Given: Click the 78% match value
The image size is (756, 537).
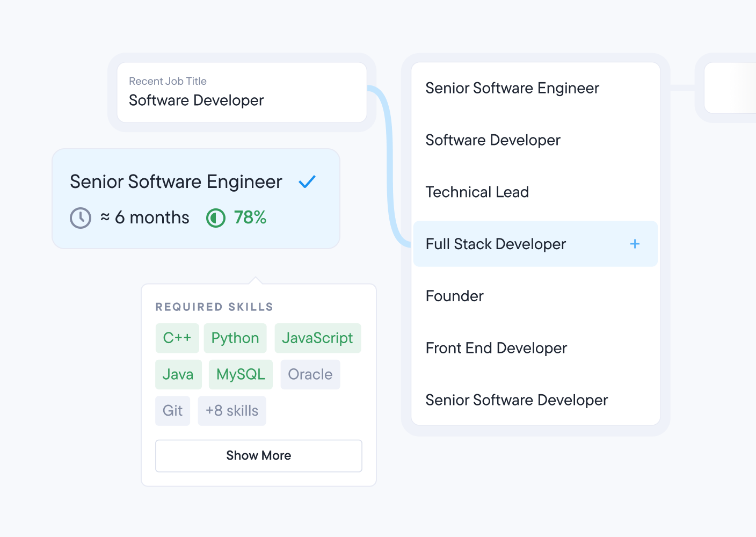Looking at the screenshot, I should [x=250, y=217].
